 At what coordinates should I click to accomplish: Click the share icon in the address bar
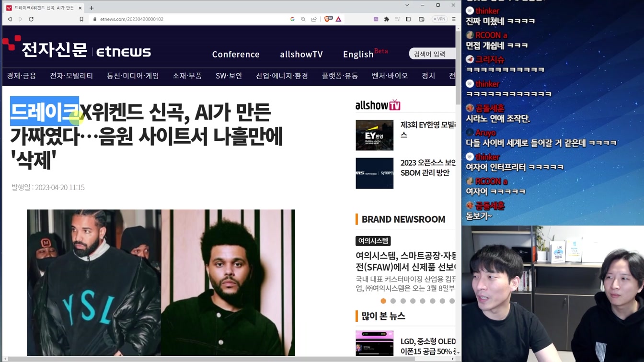pos(314,19)
